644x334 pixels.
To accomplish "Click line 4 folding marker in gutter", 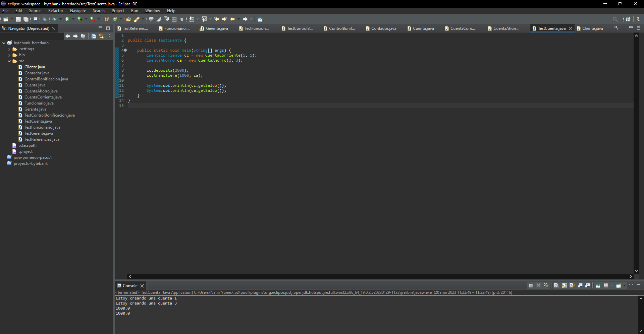I will (x=125, y=50).
